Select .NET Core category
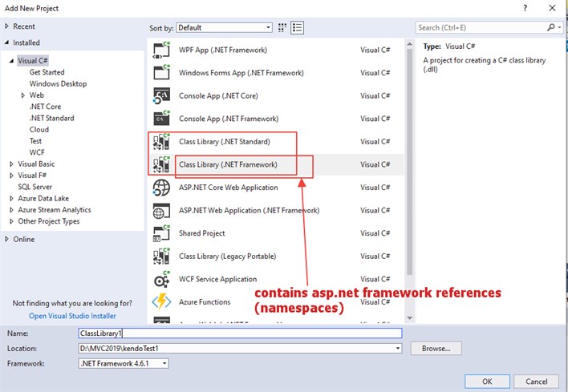Image resolution: width=568 pixels, height=392 pixels. tap(45, 107)
